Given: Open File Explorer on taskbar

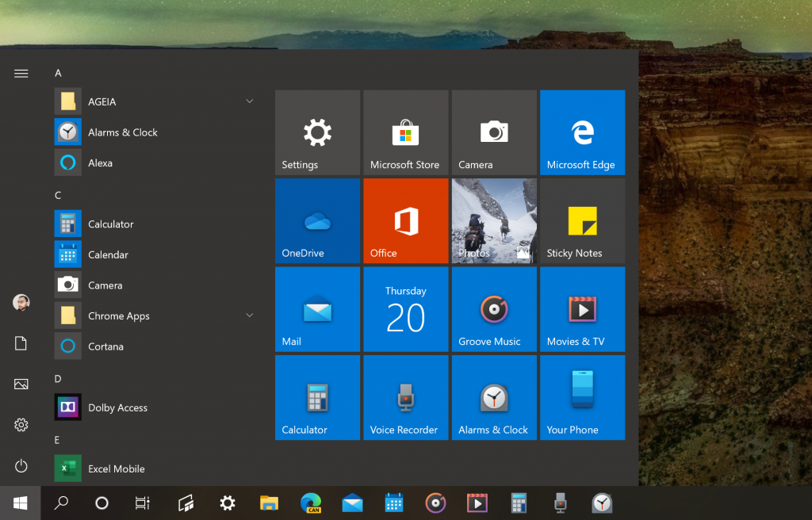Looking at the screenshot, I should coord(269,503).
